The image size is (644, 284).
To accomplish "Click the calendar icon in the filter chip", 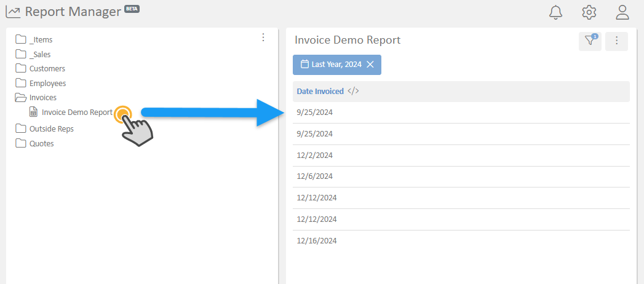I will point(304,65).
